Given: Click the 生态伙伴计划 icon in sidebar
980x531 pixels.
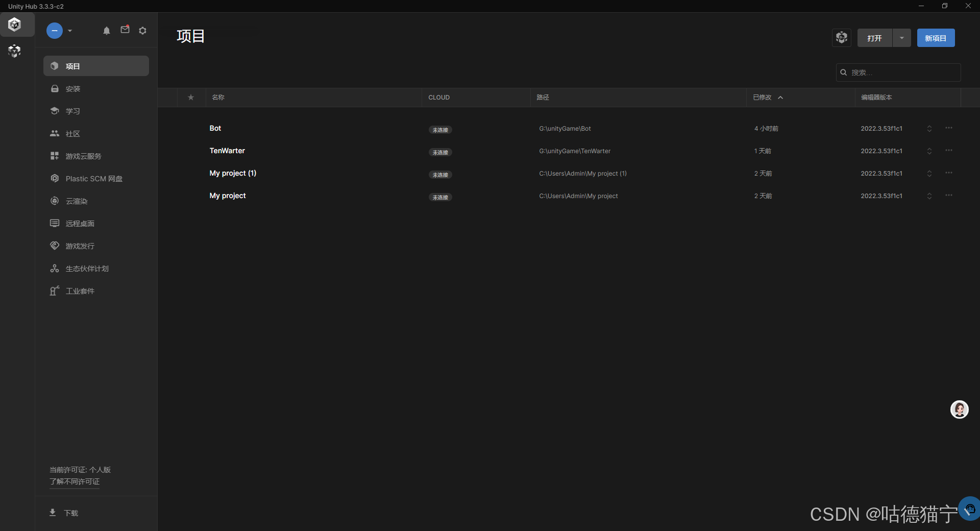Looking at the screenshot, I should pyautogui.click(x=55, y=269).
